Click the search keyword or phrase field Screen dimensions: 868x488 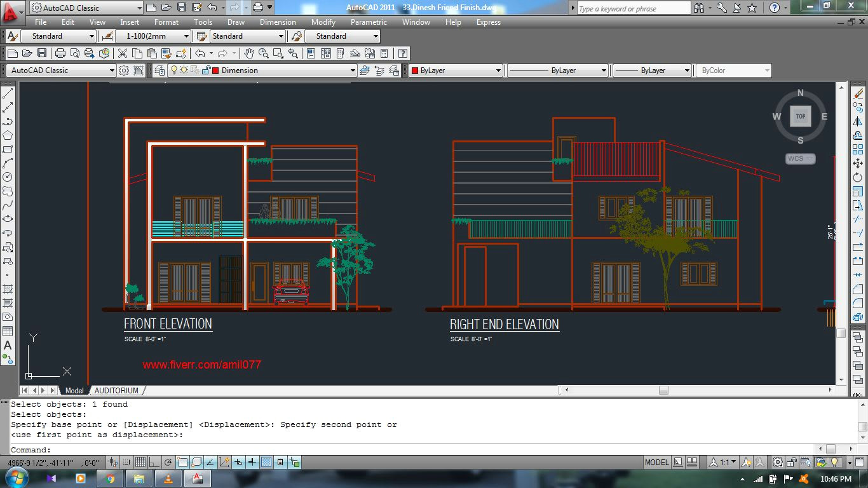(634, 8)
